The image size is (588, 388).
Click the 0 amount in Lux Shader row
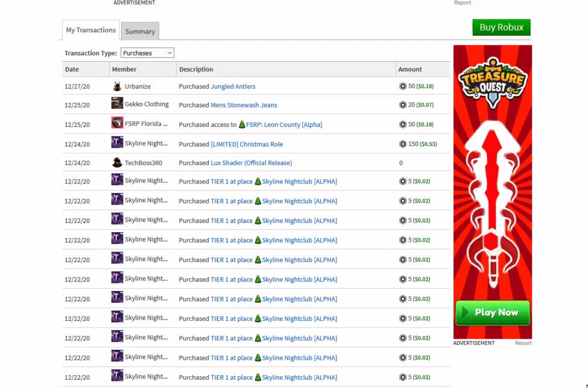coord(401,163)
